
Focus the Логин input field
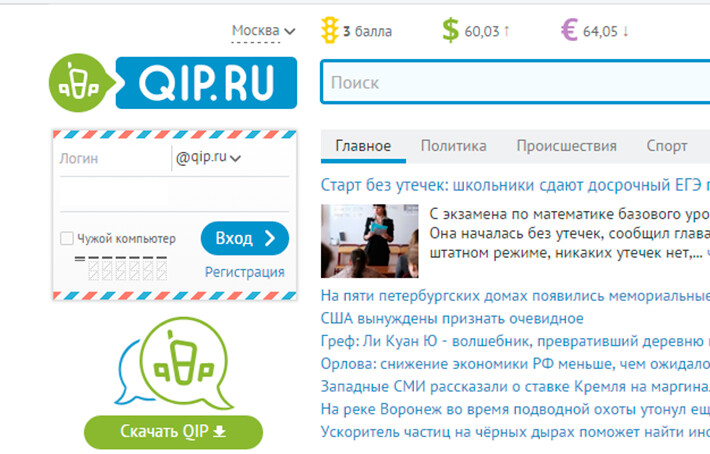[x=112, y=158]
